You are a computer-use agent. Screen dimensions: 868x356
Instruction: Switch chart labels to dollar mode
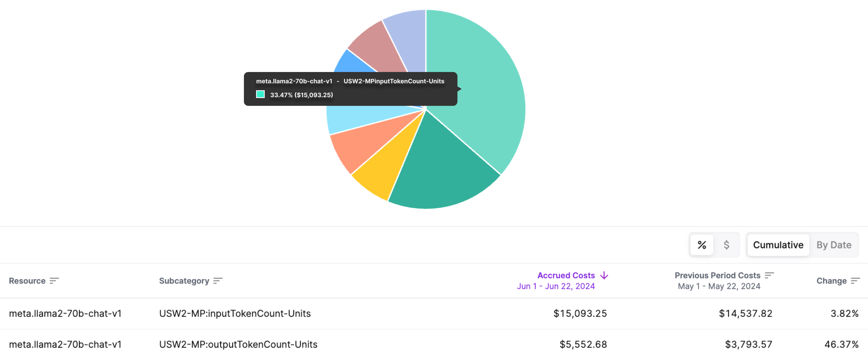tap(727, 245)
